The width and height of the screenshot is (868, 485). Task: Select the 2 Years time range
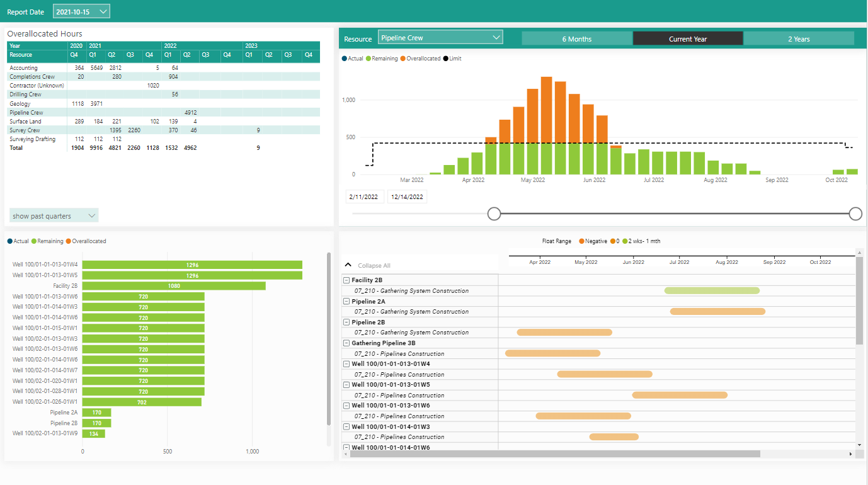pos(798,39)
